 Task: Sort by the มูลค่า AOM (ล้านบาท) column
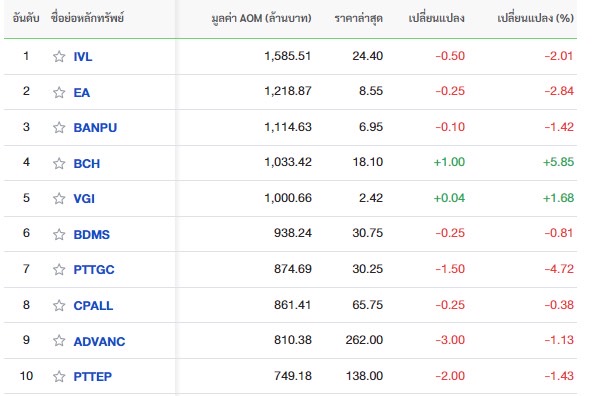(x=261, y=18)
